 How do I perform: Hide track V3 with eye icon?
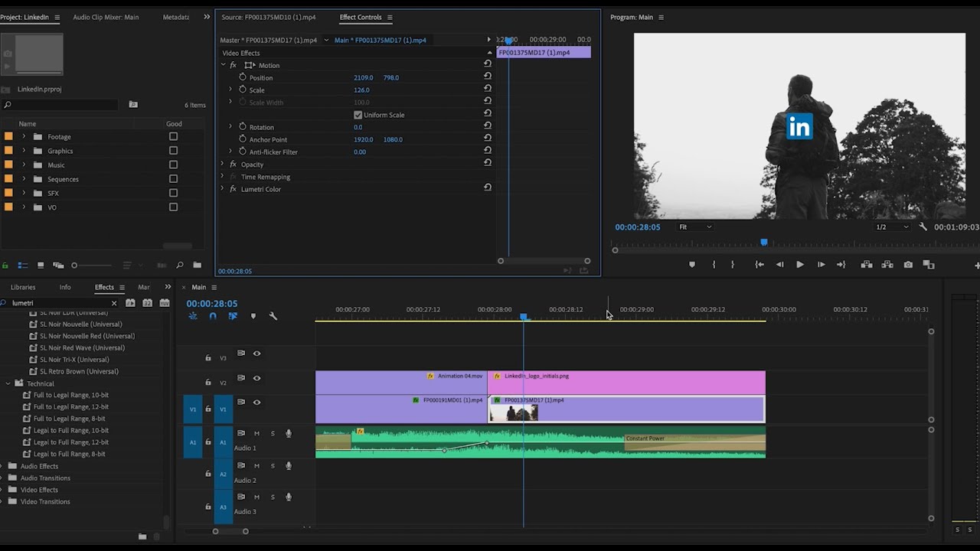pyautogui.click(x=257, y=354)
